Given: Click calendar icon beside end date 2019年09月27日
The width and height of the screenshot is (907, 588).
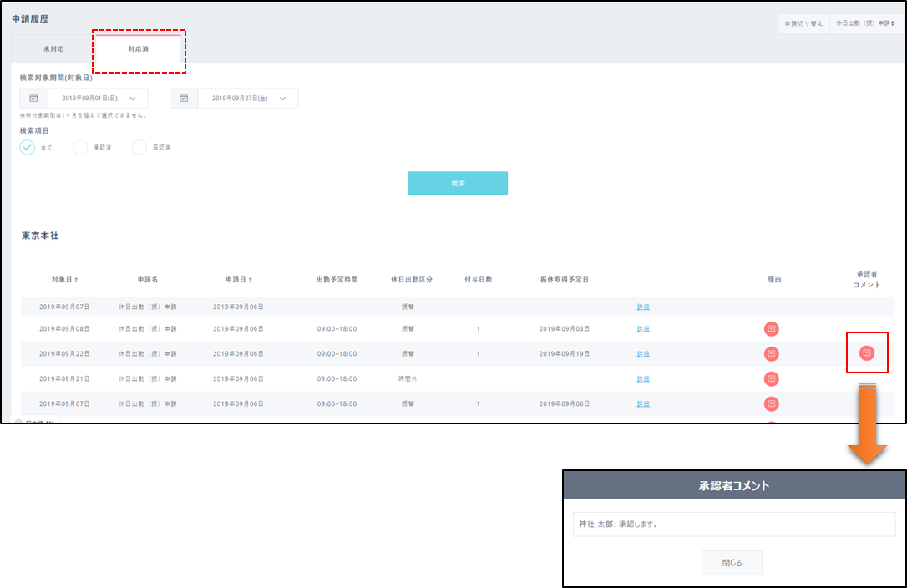Looking at the screenshot, I should [184, 99].
